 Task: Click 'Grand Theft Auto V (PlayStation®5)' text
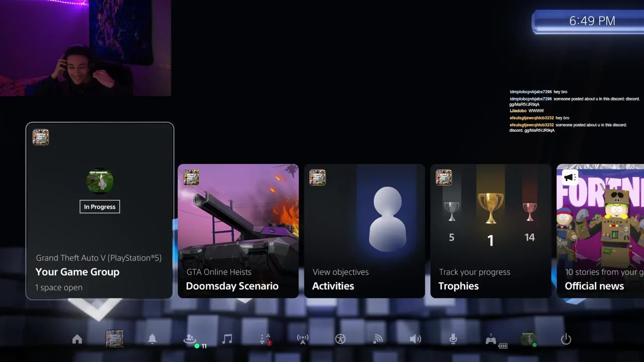[x=99, y=258]
